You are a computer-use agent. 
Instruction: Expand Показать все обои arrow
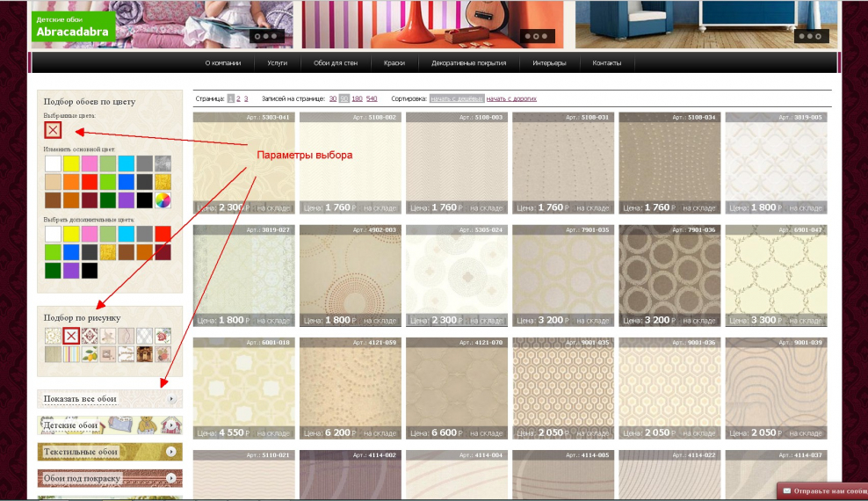point(170,399)
